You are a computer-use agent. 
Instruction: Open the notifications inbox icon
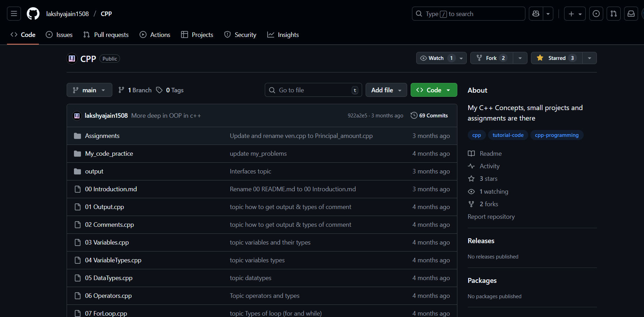(x=631, y=14)
